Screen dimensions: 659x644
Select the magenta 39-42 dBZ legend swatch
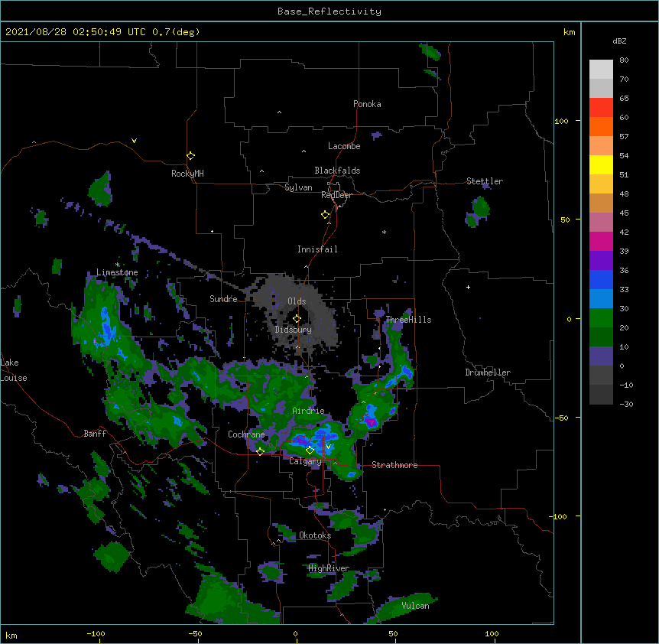tap(601, 241)
